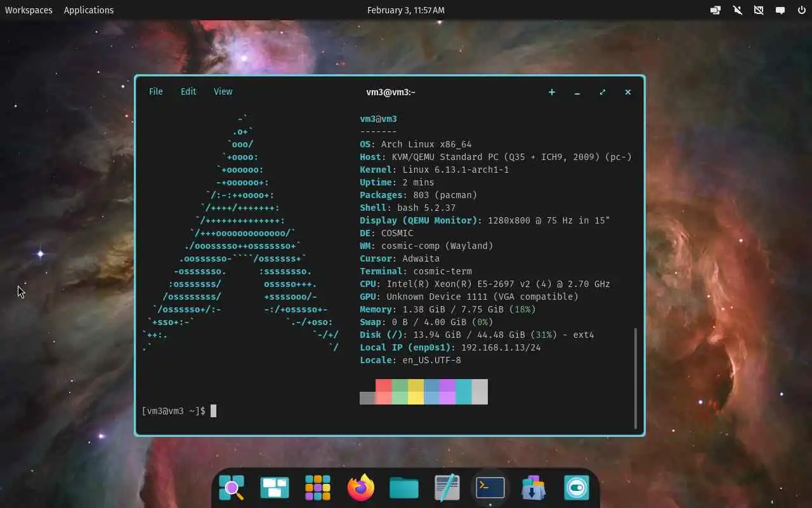Open the Launcher search icon in the dock
This screenshot has width=812, height=508.
coord(232,488)
